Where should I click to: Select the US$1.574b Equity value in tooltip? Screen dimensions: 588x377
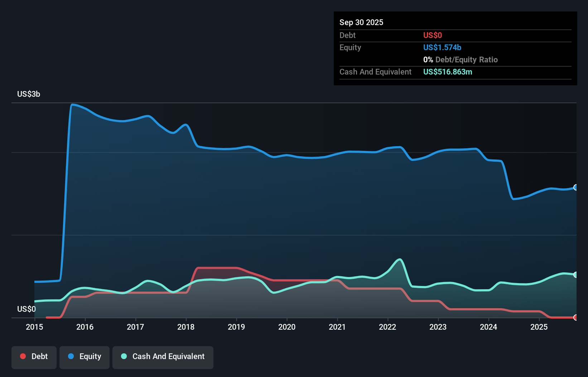(x=442, y=47)
